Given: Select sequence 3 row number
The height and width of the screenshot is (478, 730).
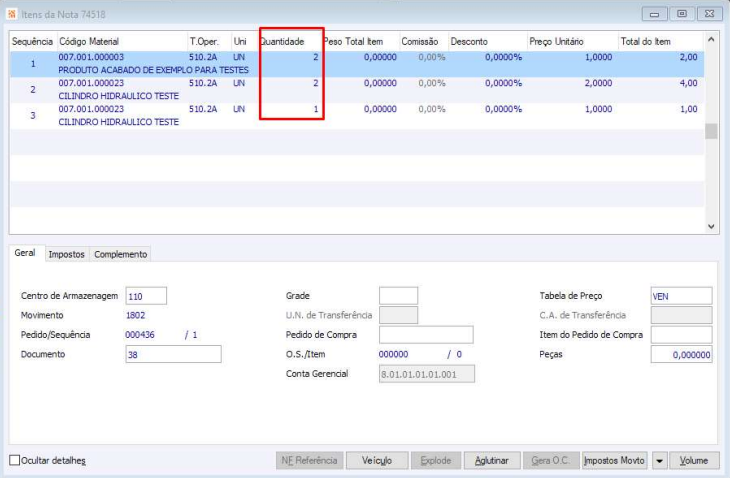Looking at the screenshot, I should point(33,115).
